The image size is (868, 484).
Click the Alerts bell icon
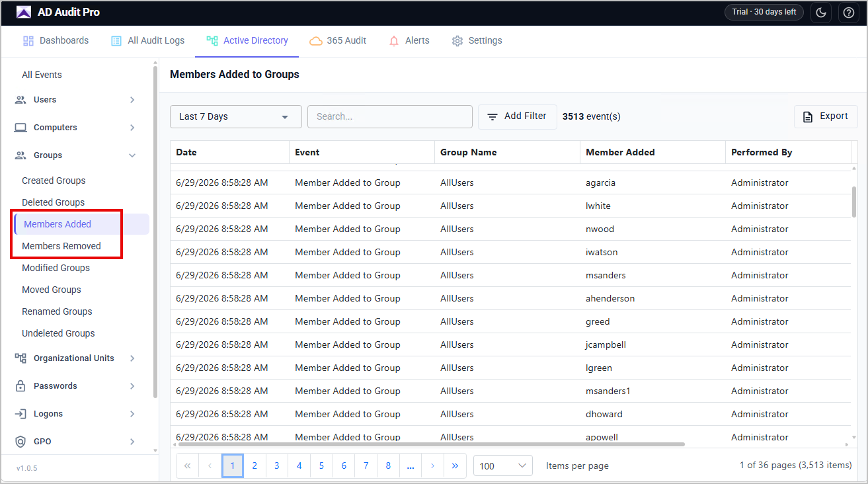[394, 41]
